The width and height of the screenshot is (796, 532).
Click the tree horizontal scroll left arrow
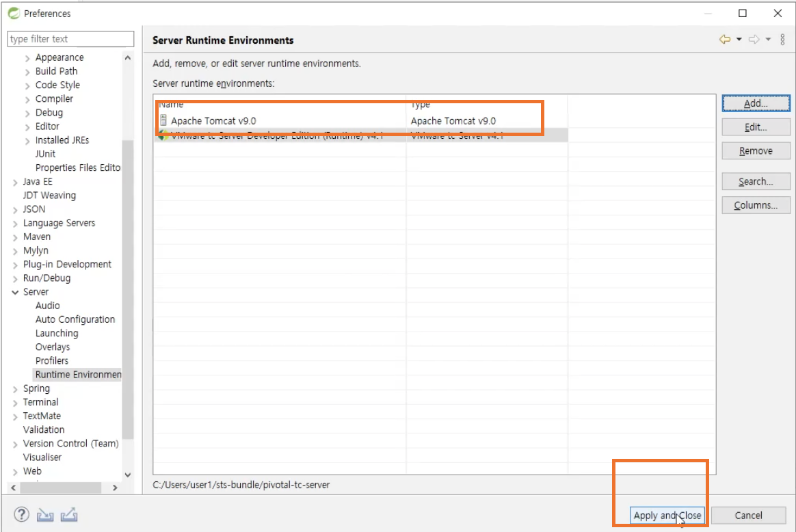coord(13,488)
